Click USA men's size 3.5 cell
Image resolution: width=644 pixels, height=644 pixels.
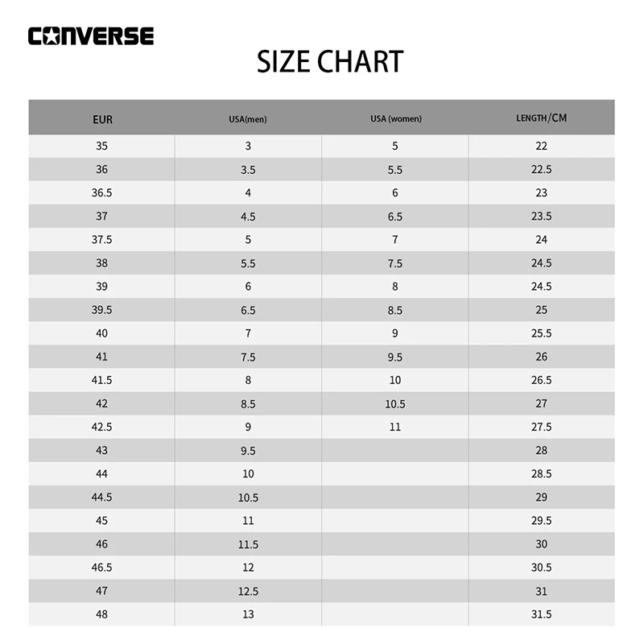click(248, 170)
